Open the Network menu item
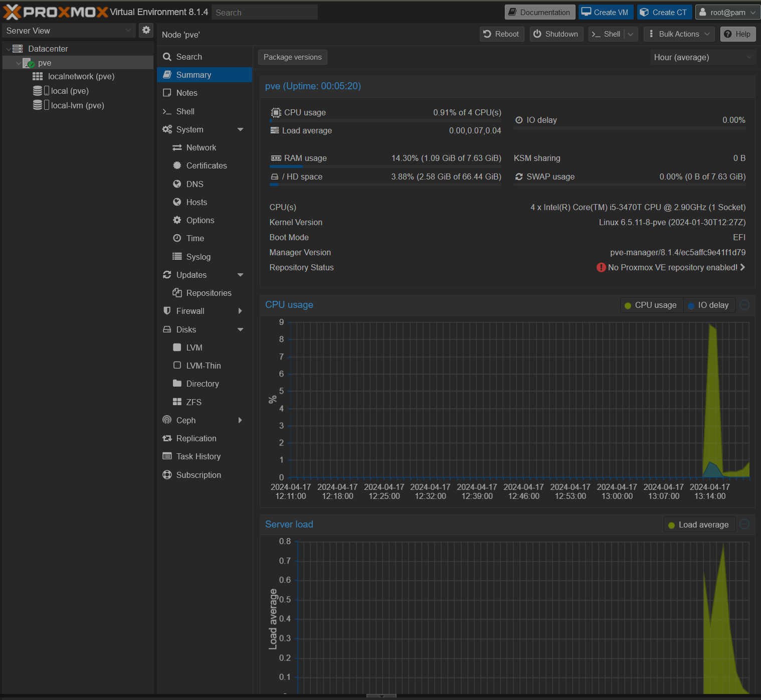761x700 pixels. (205, 147)
